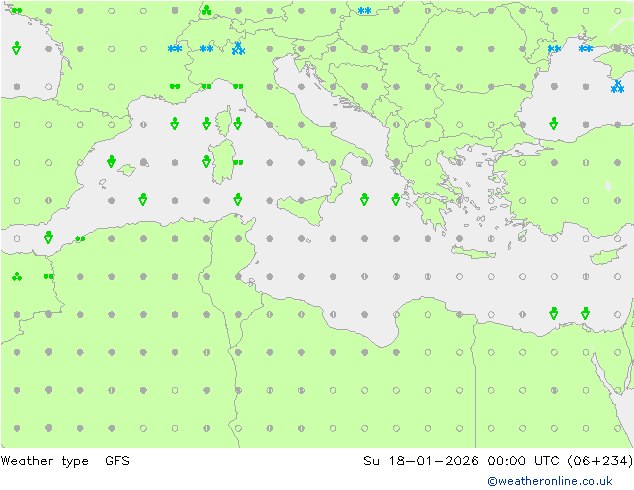The image size is (634, 490).
Task: Click the 'Su 18-01-2026 00:00 UTC' timestamp
Action: pos(461,461)
